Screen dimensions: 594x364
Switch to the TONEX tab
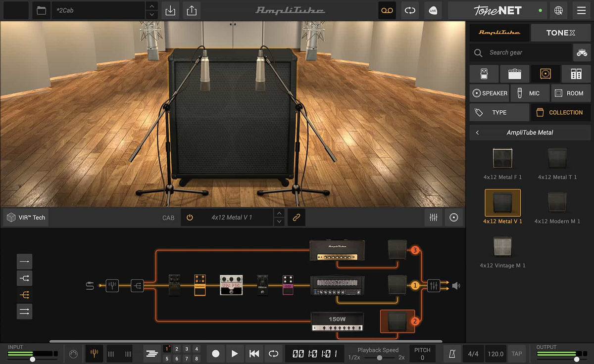point(561,33)
